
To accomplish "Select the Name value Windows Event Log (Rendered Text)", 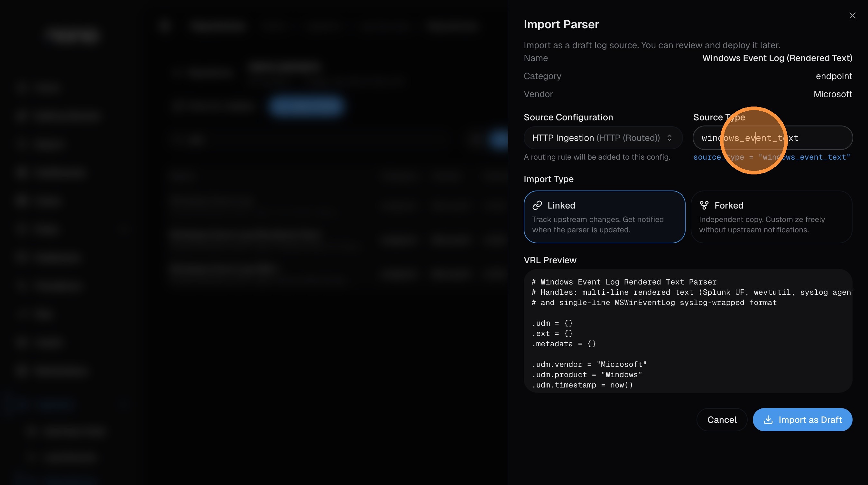I will (777, 58).
